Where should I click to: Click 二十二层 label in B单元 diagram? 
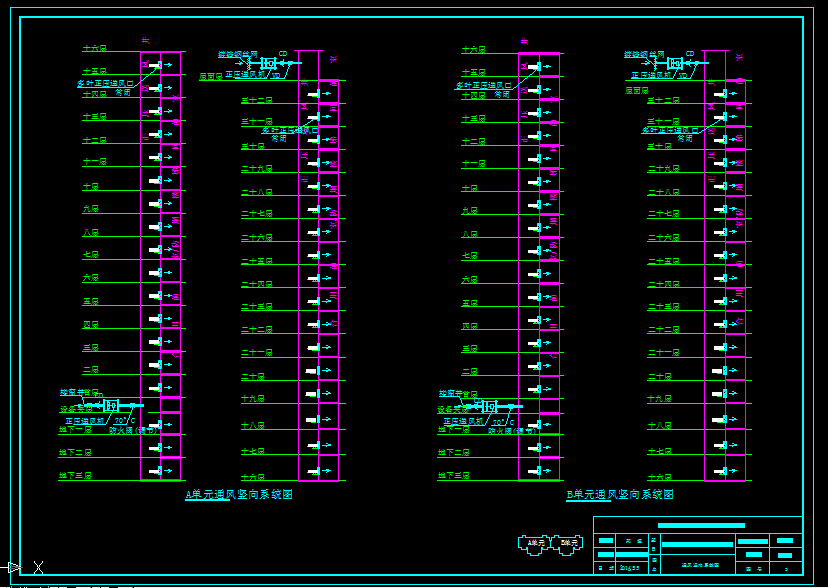pos(664,329)
